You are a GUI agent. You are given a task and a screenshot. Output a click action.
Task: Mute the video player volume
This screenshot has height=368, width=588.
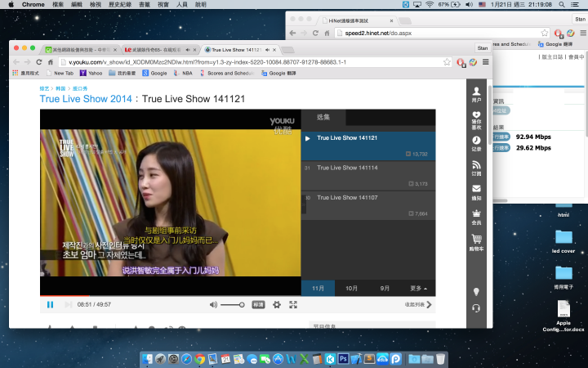(x=213, y=304)
